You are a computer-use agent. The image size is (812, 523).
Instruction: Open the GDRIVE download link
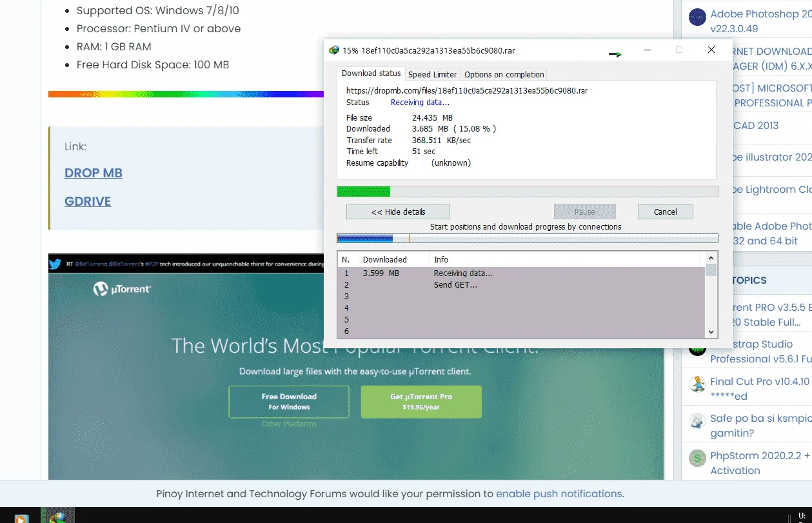[x=88, y=201]
